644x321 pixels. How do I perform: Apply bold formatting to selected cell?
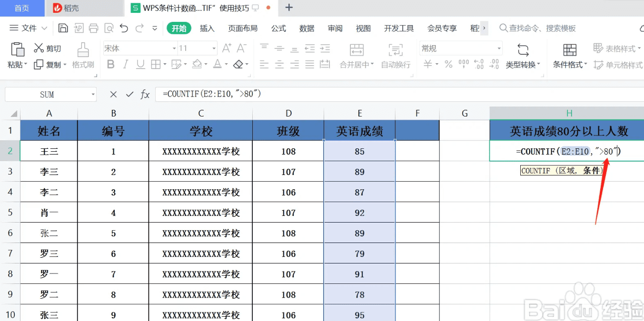[110, 64]
